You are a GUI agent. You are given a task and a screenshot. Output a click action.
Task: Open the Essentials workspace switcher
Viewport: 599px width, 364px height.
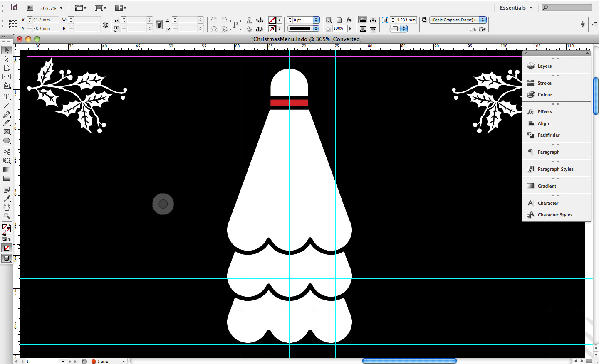pos(516,8)
